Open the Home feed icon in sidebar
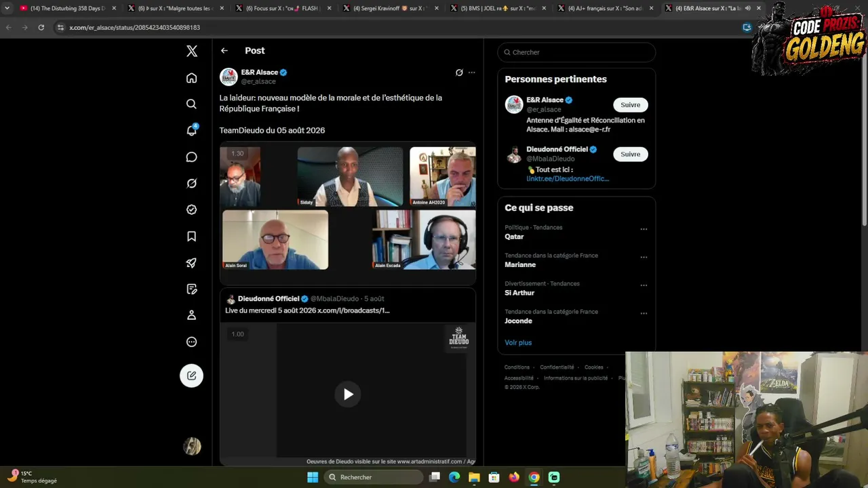This screenshot has height=488, width=868. click(x=192, y=78)
